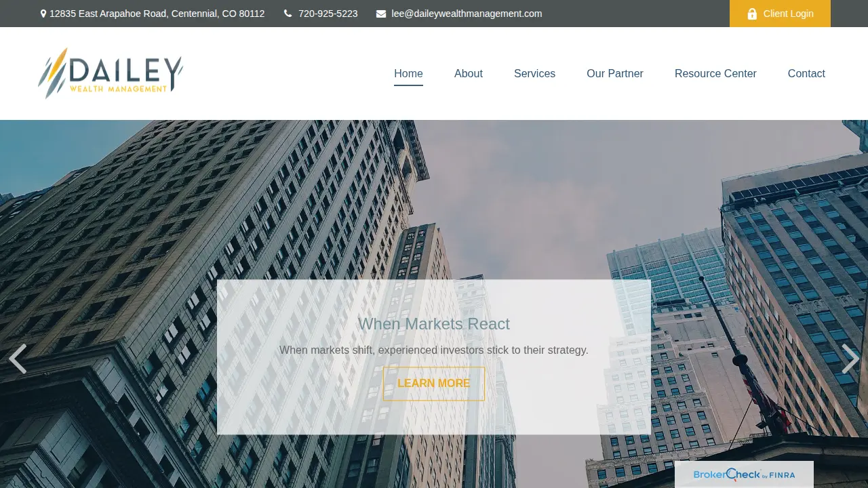Click the phone icon in the top bar
The height and width of the screenshot is (488, 868).
click(288, 14)
